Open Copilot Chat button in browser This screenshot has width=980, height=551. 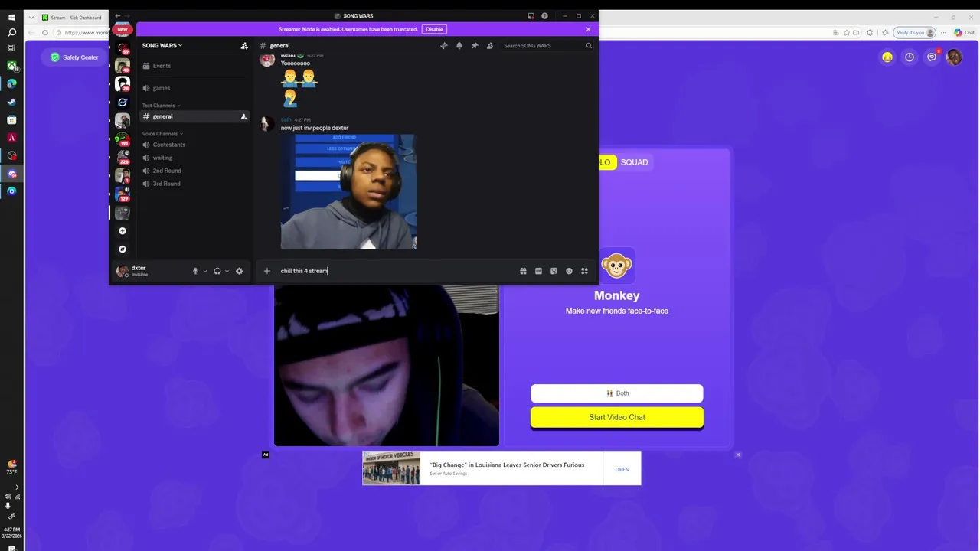tap(964, 33)
